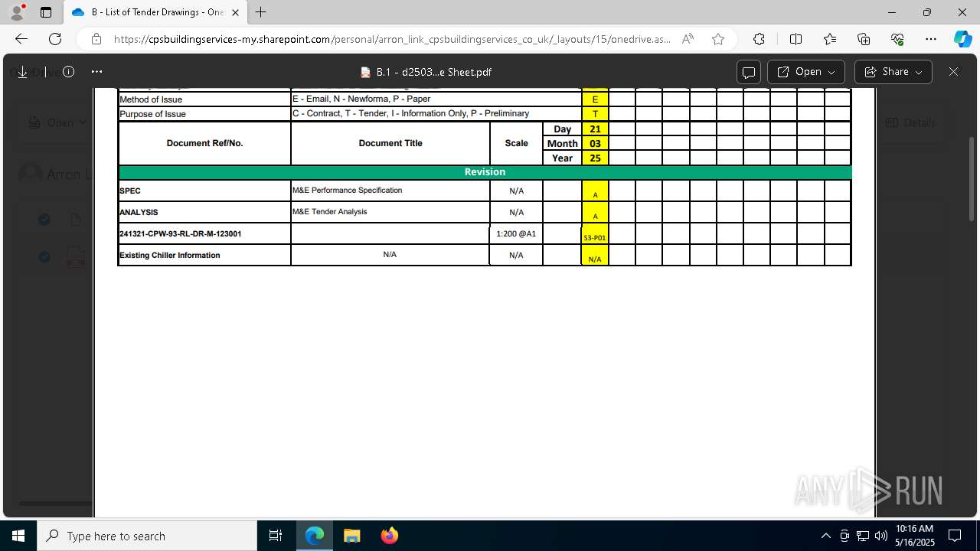This screenshot has height=551, width=980.
Task: Click the Day value 21 cell
Action: tap(595, 129)
